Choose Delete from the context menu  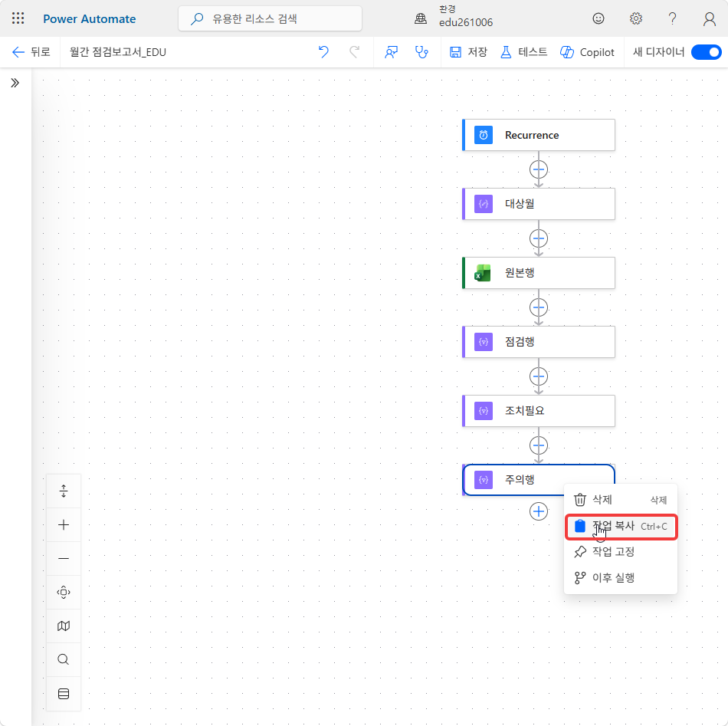[x=620, y=500]
